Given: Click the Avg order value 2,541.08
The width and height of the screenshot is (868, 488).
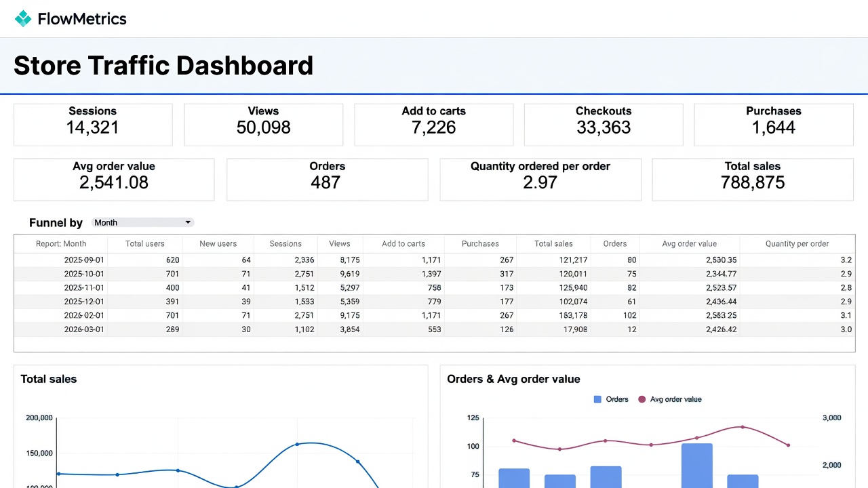Looking at the screenshot, I should (x=114, y=182).
